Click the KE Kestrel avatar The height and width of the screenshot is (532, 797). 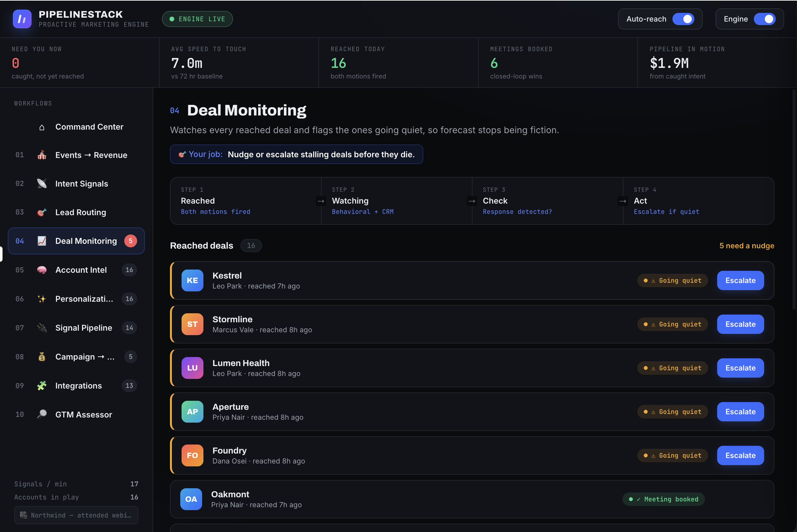pyautogui.click(x=192, y=280)
